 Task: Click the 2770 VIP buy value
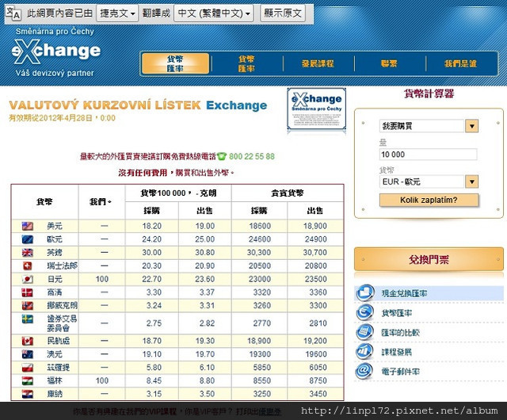click(x=262, y=323)
